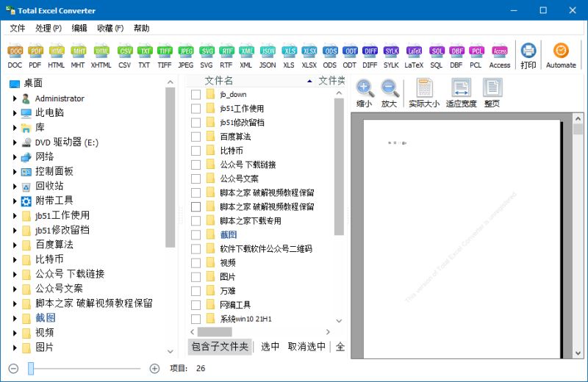The height and width of the screenshot is (382, 588).
Task: Convert spreadsheet to TXT
Action: pyautogui.click(x=144, y=57)
